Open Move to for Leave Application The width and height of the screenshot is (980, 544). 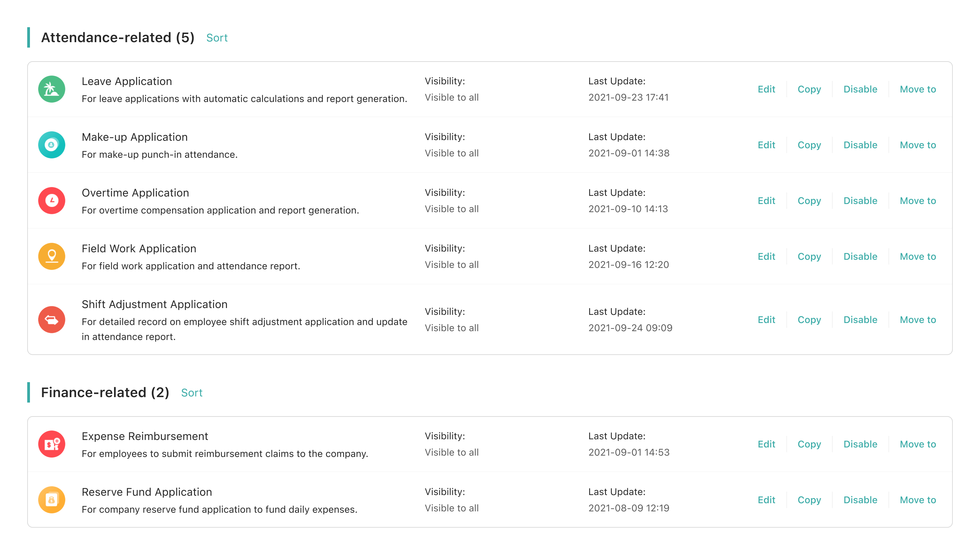click(x=918, y=89)
